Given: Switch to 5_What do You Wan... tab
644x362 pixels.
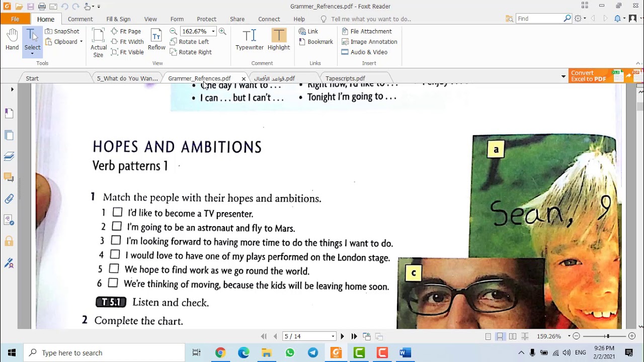Looking at the screenshot, I should [x=127, y=78].
